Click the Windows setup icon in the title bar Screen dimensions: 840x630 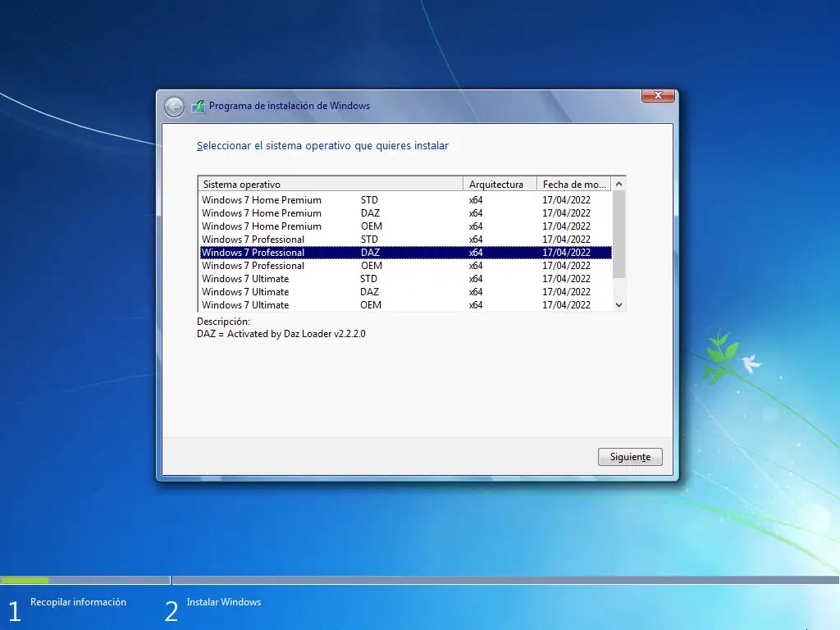[198, 106]
